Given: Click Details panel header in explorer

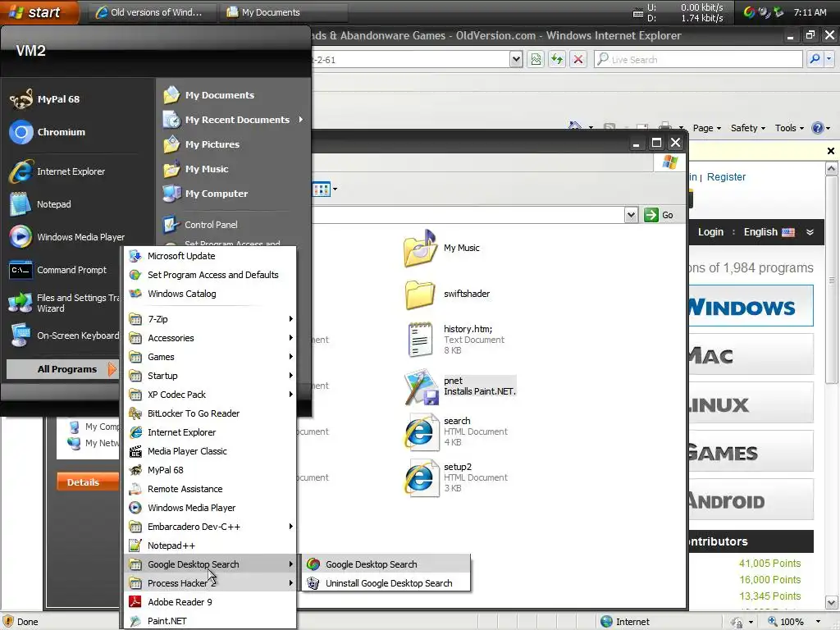Looking at the screenshot, I should pyautogui.click(x=87, y=482).
